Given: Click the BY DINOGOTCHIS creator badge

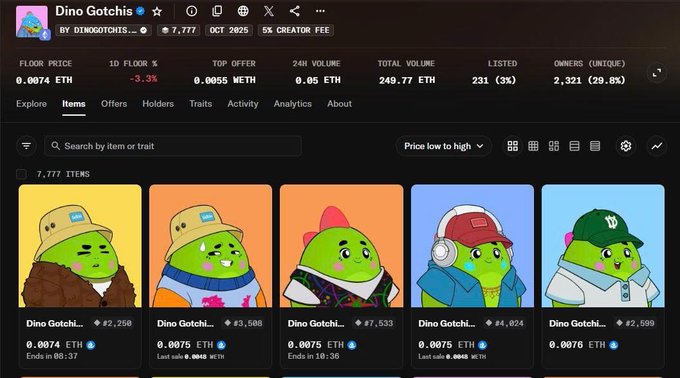Looking at the screenshot, I should click(103, 30).
